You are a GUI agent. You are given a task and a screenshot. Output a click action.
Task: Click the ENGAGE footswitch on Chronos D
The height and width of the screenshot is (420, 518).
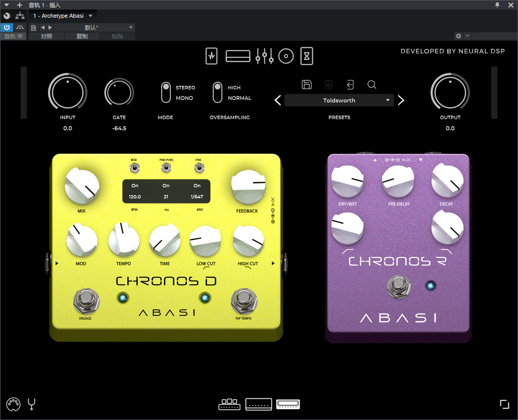click(86, 301)
